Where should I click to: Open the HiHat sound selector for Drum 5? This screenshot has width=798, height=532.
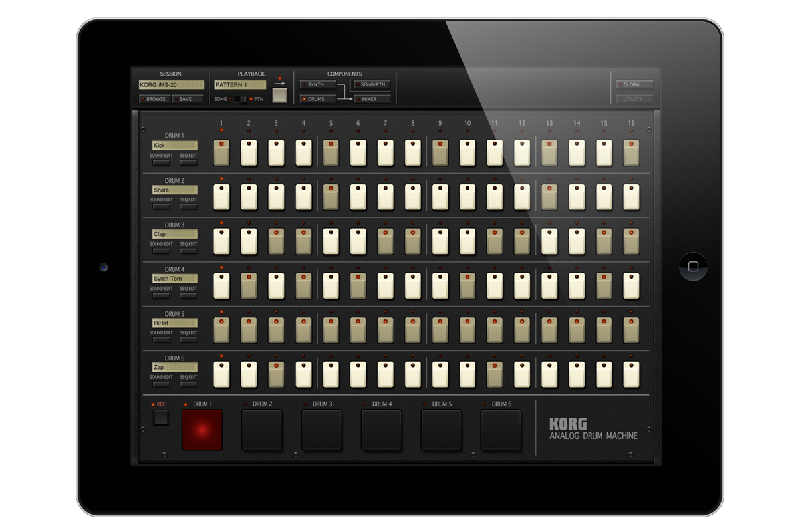175,323
